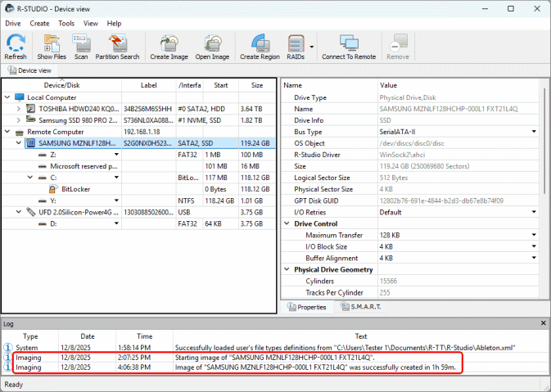Collapse the Physical Drive Geometry group
Image resolution: width=551 pixels, height=392 pixels.
(x=287, y=269)
